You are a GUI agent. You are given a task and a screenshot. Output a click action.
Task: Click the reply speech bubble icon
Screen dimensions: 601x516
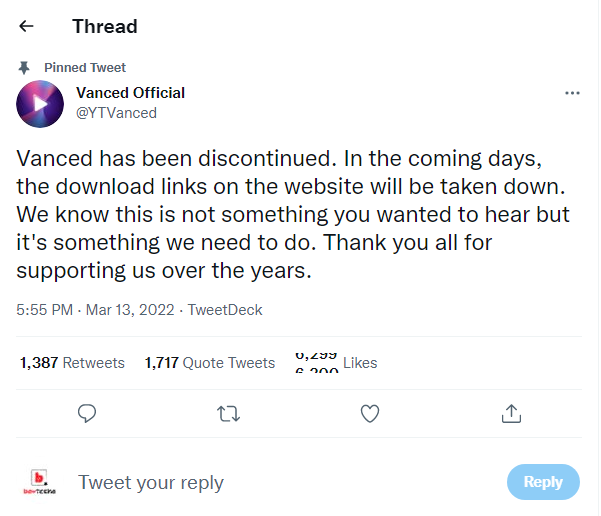tap(87, 412)
